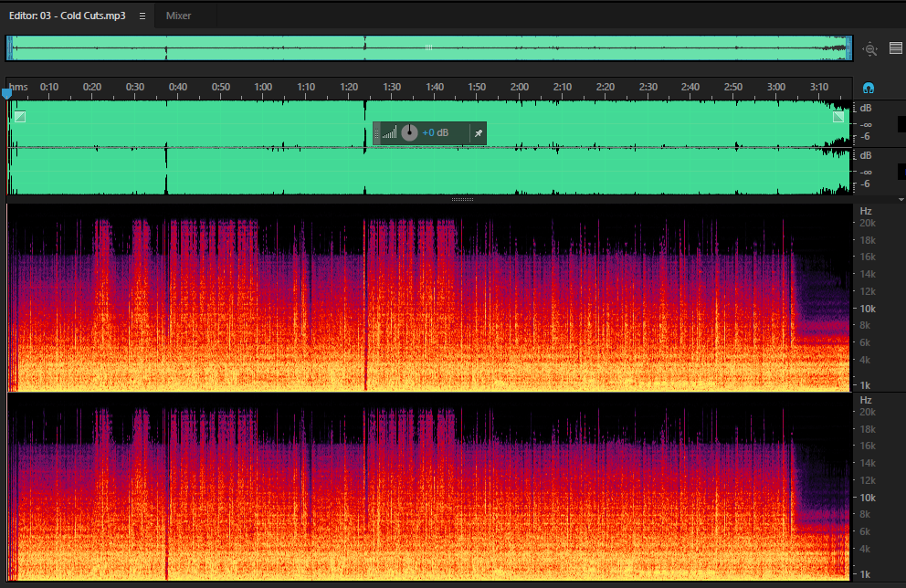Click the 1:30 mark on time ruler

click(x=392, y=87)
